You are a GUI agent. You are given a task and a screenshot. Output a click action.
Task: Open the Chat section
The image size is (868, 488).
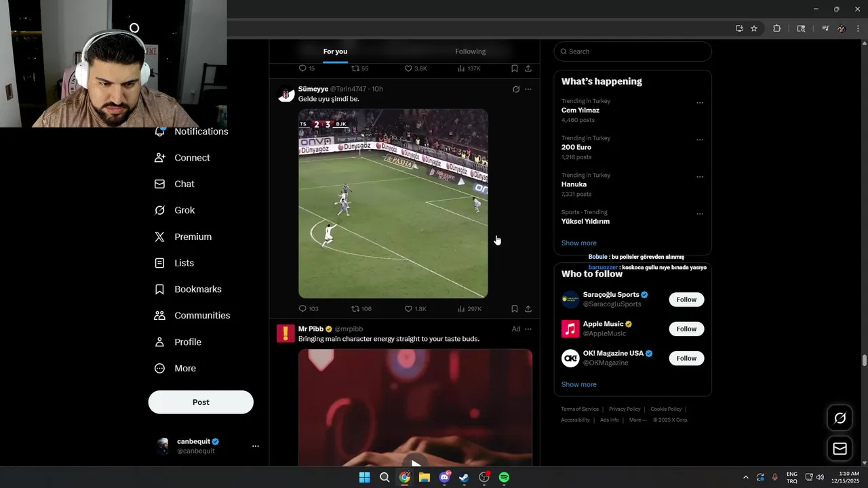[174, 184]
